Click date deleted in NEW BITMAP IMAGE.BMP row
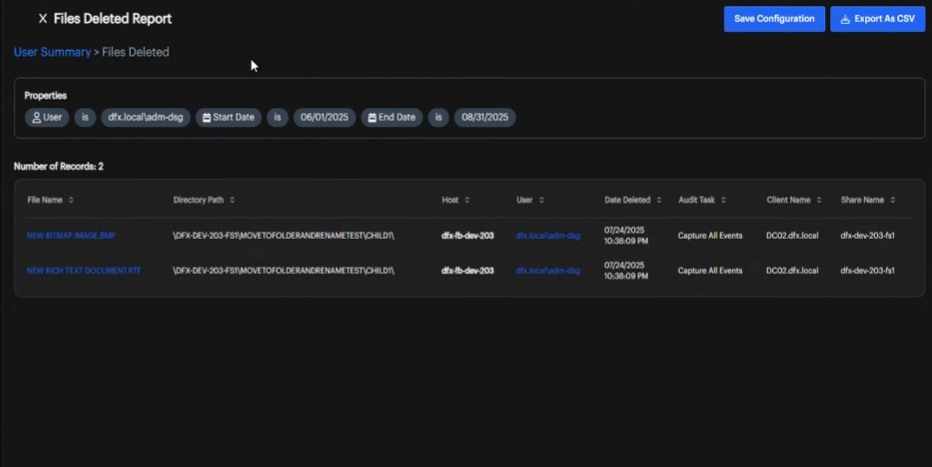The image size is (932, 467). pyautogui.click(x=626, y=236)
